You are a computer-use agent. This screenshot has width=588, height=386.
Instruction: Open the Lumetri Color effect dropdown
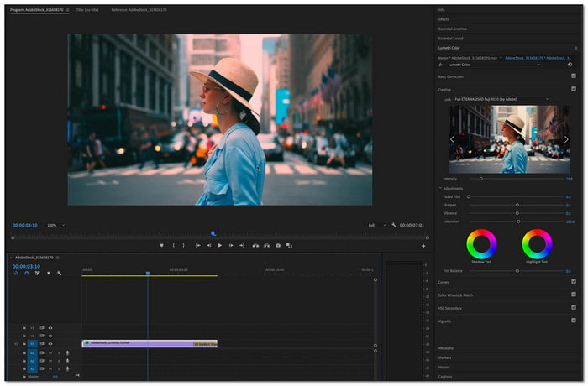pyautogui.click(x=494, y=65)
